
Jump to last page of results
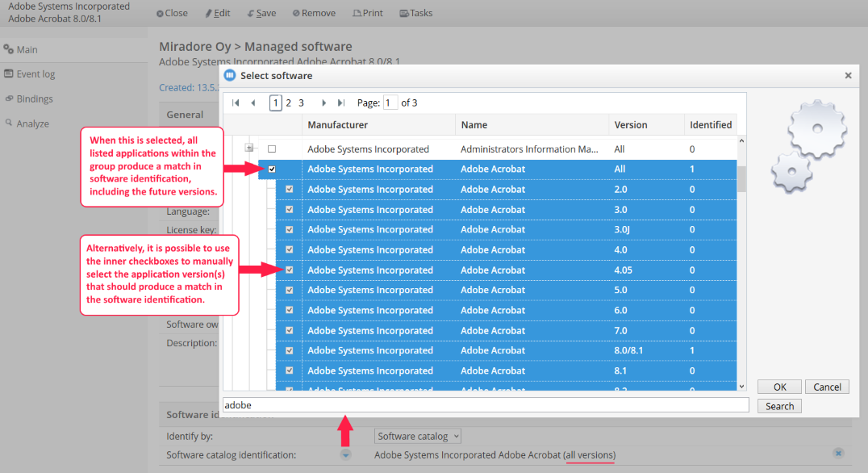pyautogui.click(x=341, y=103)
